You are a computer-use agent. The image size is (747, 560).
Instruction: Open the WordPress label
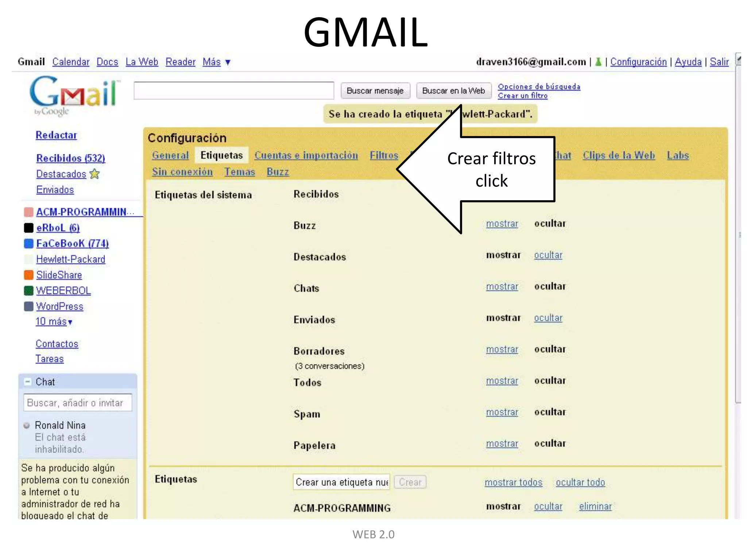pyautogui.click(x=60, y=306)
